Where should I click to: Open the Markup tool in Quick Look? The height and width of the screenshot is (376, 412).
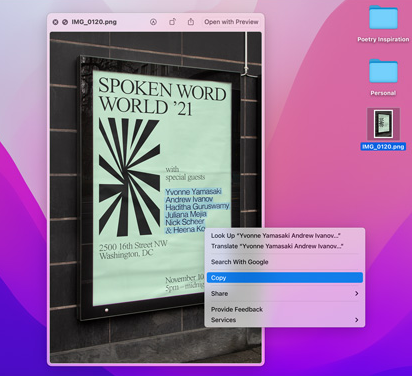point(153,22)
